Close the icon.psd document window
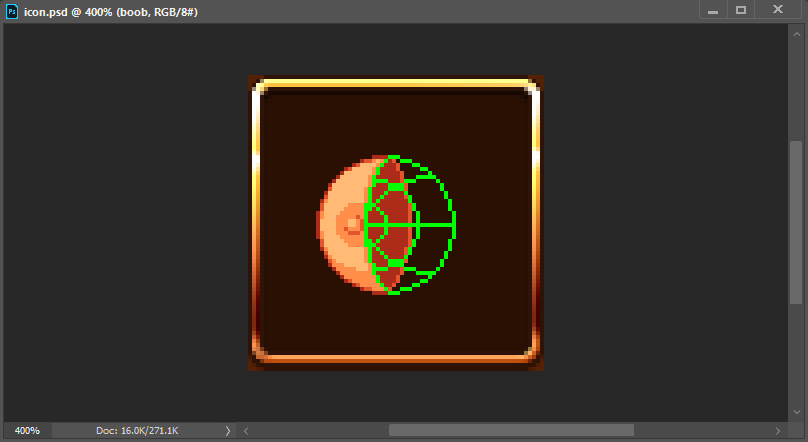The width and height of the screenshot is (808, 442). [x=777, y=10]
